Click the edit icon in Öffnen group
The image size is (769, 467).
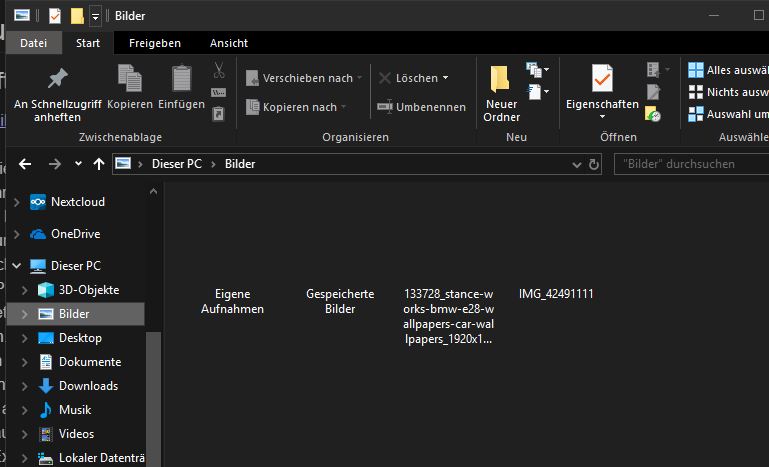coord(653,92)
